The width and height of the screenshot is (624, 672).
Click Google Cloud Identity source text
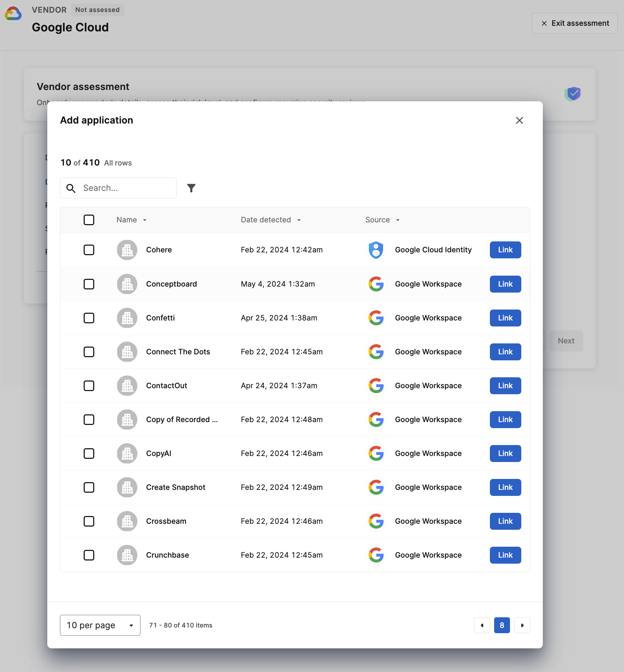point(433,250)
